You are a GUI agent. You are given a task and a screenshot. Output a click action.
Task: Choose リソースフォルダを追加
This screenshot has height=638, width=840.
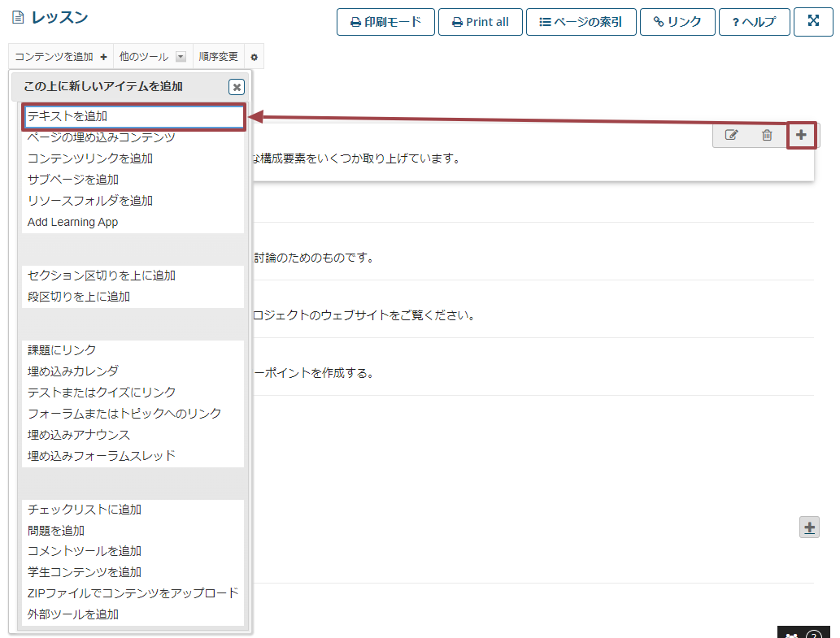pos(90,201)
